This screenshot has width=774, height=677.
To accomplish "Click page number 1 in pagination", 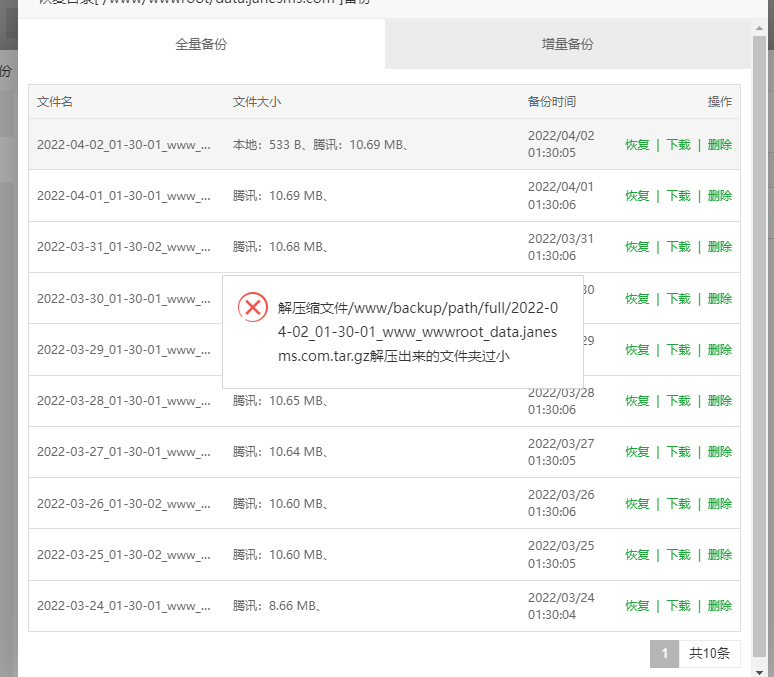I will [664, 654].
